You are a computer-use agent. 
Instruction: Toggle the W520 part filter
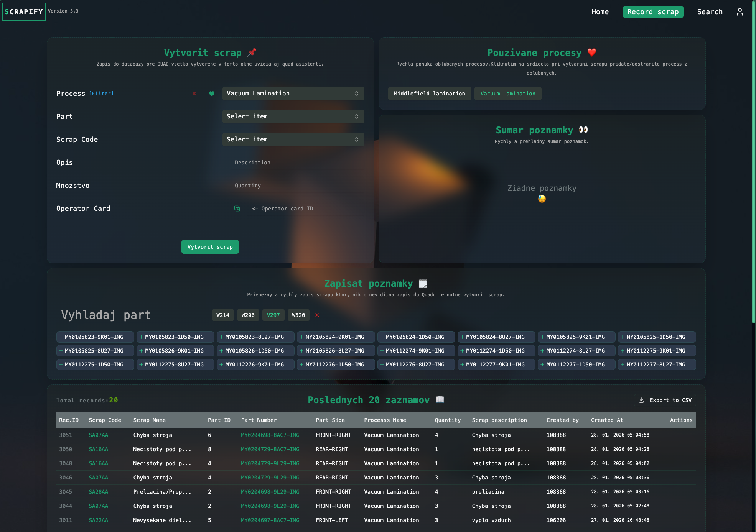(298, 315)
